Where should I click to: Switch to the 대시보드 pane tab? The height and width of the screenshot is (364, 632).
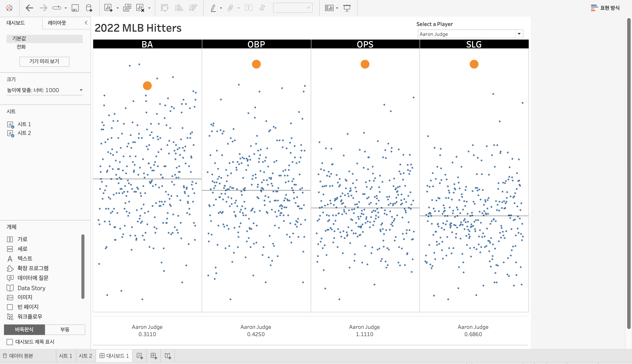click(x=16, y=23)
